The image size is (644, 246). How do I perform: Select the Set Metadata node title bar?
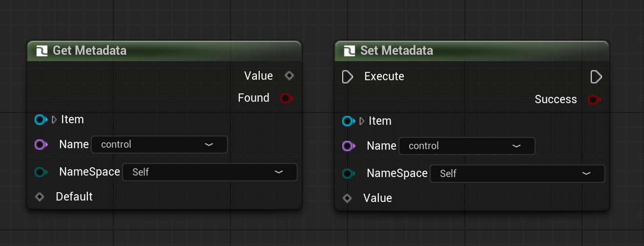tap(472, 51)
